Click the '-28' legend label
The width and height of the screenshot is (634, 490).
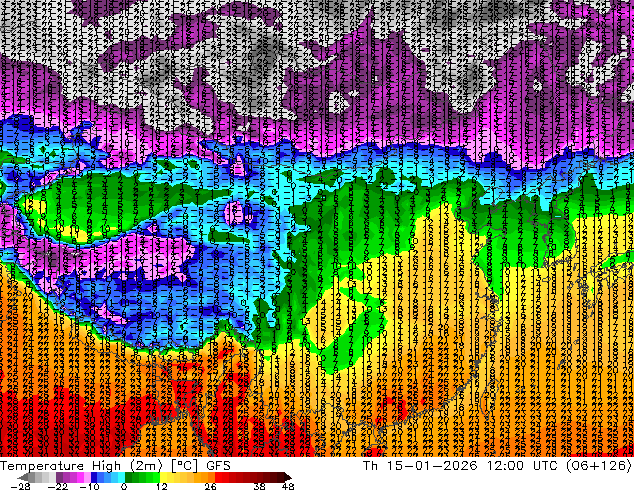(20, 486)
